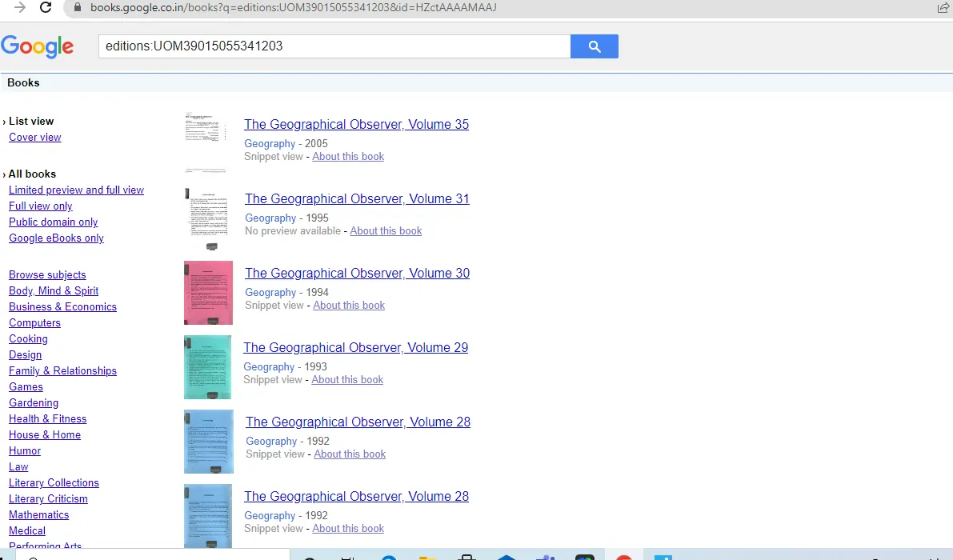The image size is (953, 560).
Task: Open About this book for Volume 31
Action: [x=386, y=231]
